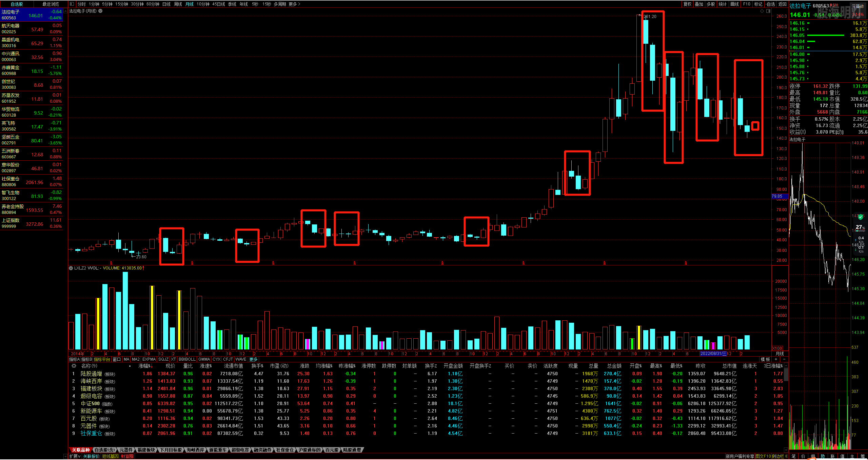Sort table by 总市值 column header
The width and height of the screenshot is (868, 460).
click(x=729, y=366)
